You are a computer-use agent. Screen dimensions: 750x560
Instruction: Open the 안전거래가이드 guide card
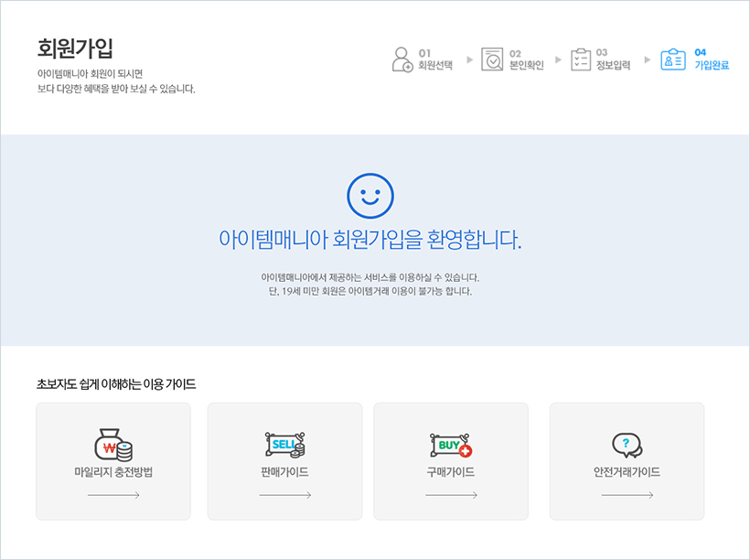point(627,460)
